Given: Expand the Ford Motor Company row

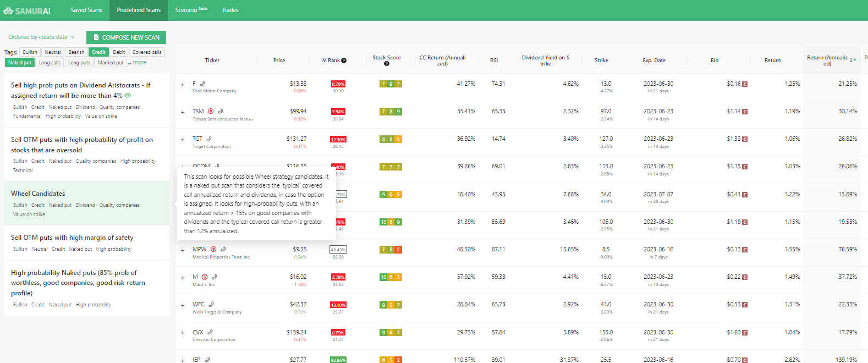Looking at the screenshot, I should [183, 85].
